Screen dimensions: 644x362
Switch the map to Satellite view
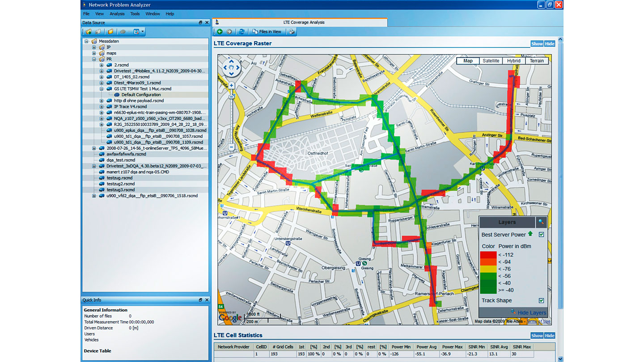tap(491, 61)
